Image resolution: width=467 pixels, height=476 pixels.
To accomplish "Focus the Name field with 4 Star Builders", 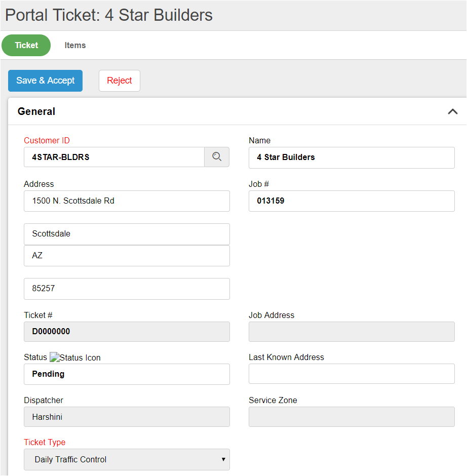I will (x=352, y=157).
